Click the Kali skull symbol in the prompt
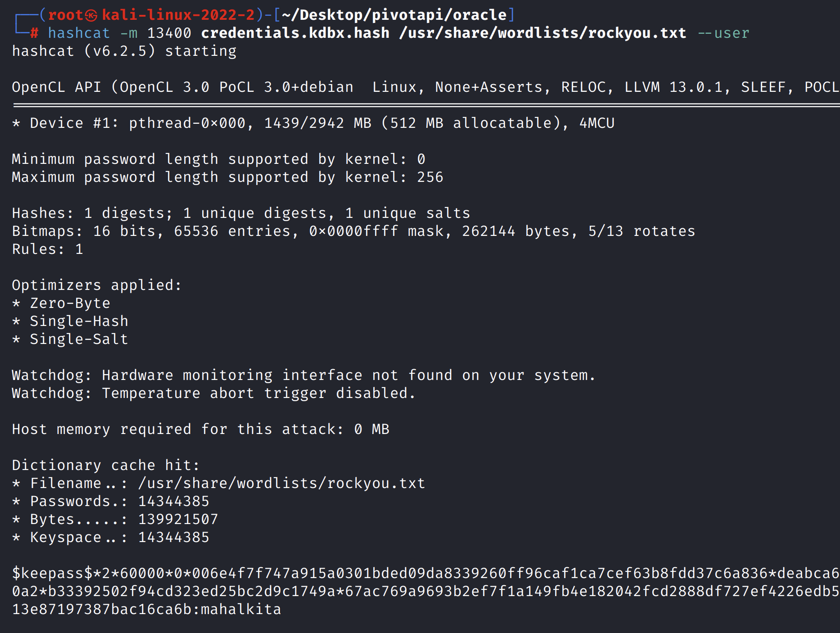This screenshot has width=840, height=633. point(91,15)
